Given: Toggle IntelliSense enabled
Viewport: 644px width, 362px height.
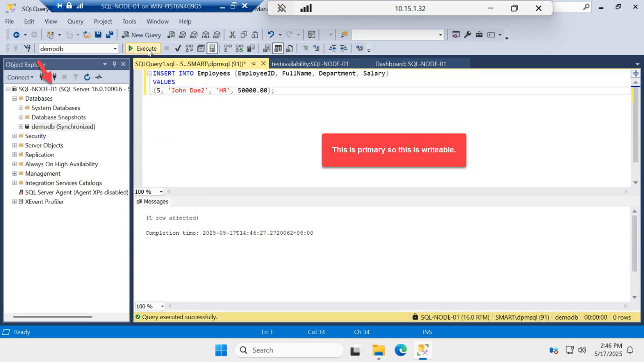Looking at the screenshot, I should [x=212, y=48].
